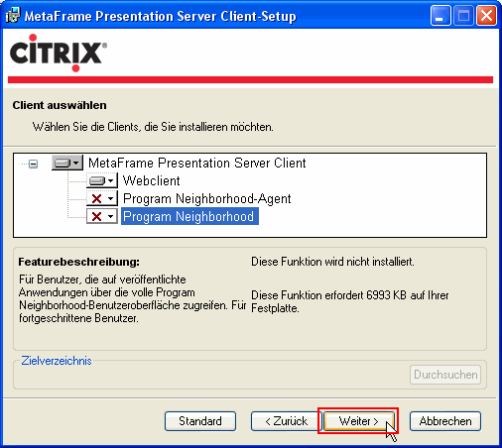502x448 pixels.
Task: Go back with the Zurück button
Action: 286,421
